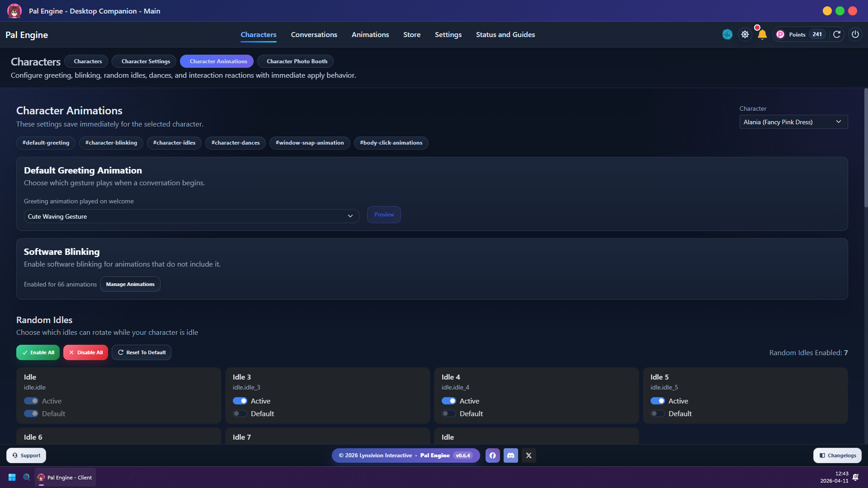Click the red Disable All button

point(85,352)
